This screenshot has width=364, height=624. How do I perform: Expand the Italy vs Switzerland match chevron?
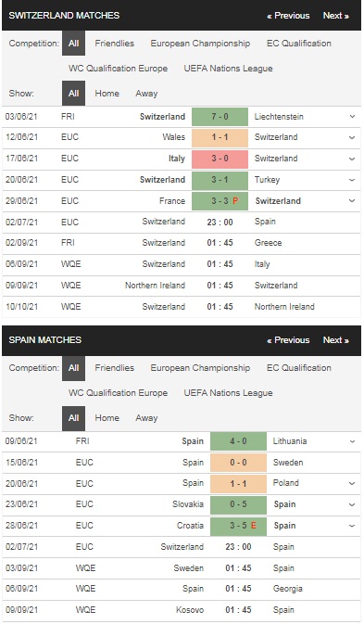pos(352,159)
